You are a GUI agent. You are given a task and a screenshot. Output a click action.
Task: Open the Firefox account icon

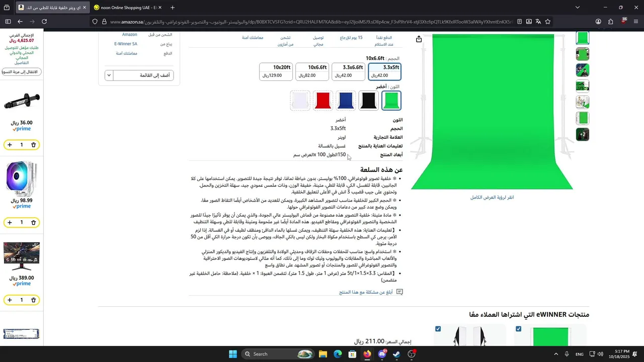(x=598, y=22)
